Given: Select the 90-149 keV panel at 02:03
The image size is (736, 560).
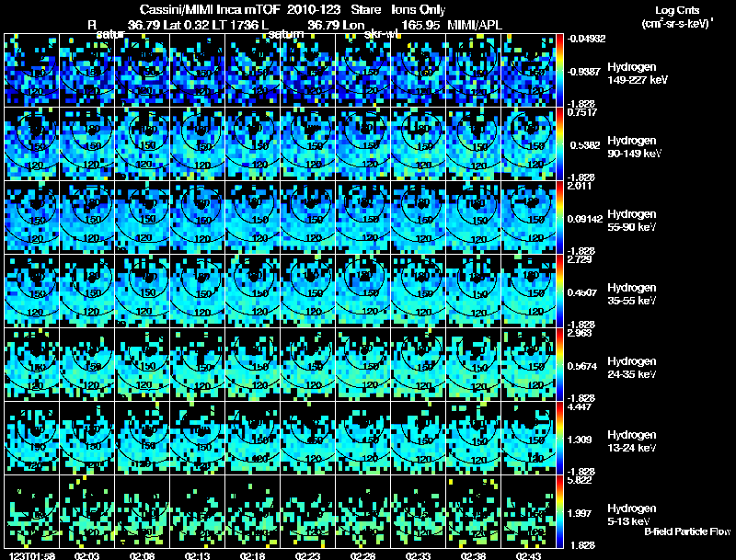Looking at the screenshot, I should tap(86, 143).
